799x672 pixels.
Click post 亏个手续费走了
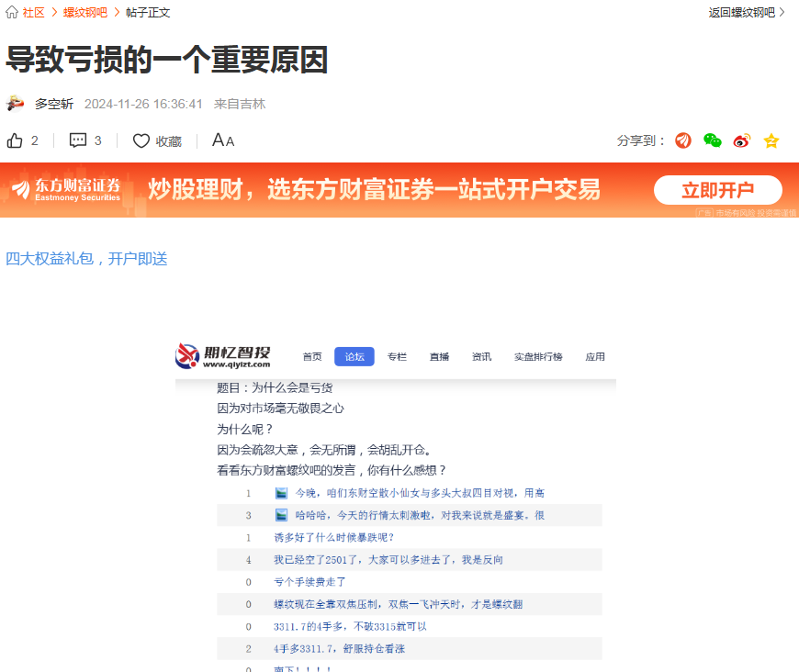tap(309, 582)
